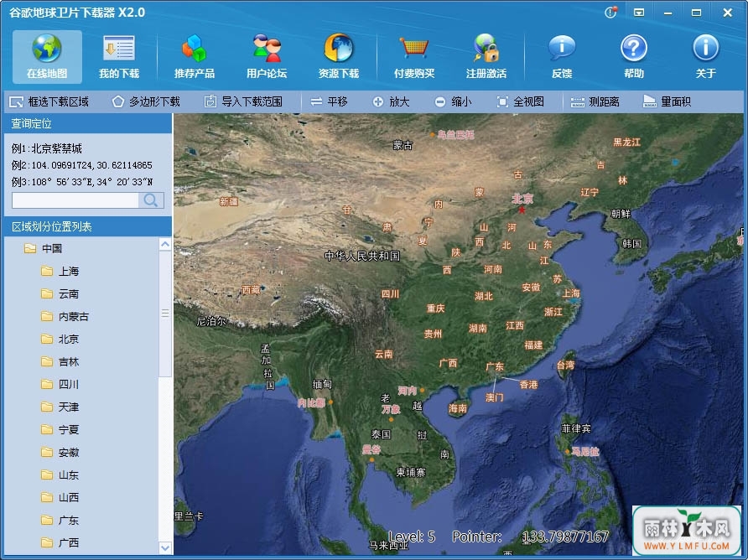Click the 云南 label on the map

383,354
